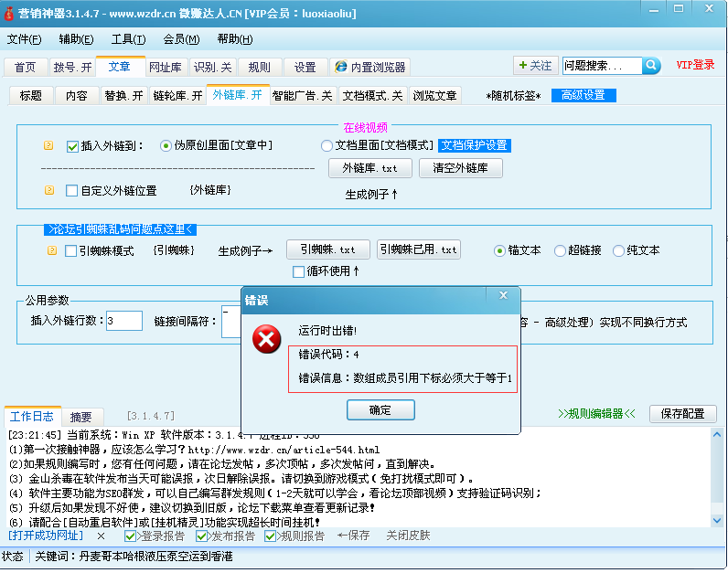Click the red VIP登录 link
The height and width of the screenshot is (573, 728).
695,65
